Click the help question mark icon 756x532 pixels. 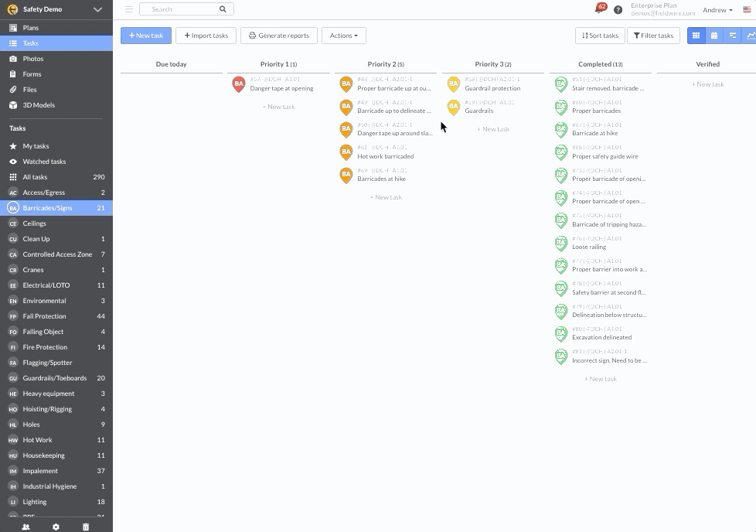618,10
